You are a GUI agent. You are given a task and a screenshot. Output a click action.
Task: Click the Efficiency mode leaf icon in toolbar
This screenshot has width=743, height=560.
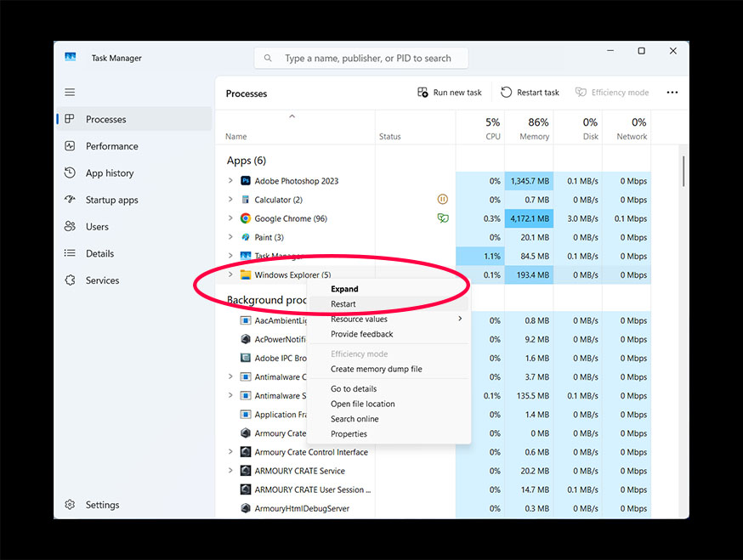581,93
